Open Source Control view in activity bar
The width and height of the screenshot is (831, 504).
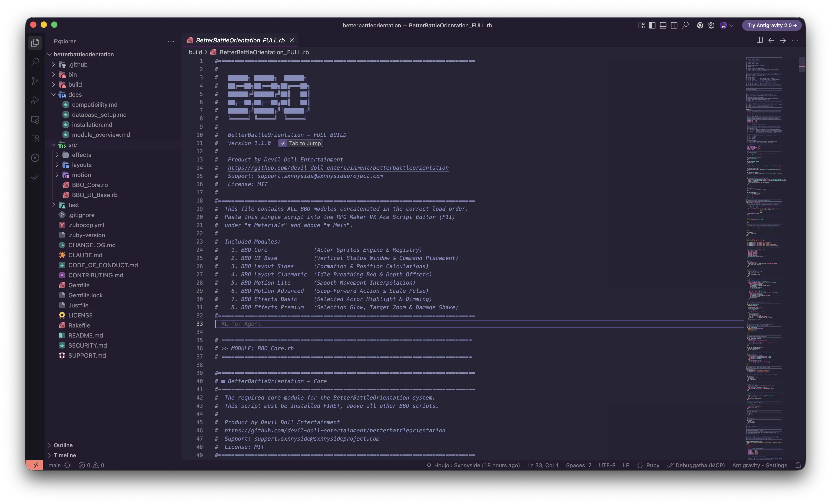35,81
